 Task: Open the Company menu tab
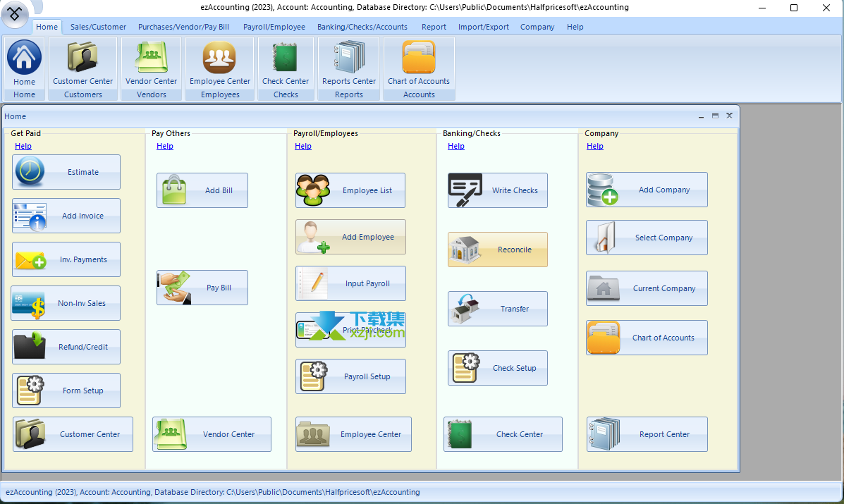coord(537,27)
